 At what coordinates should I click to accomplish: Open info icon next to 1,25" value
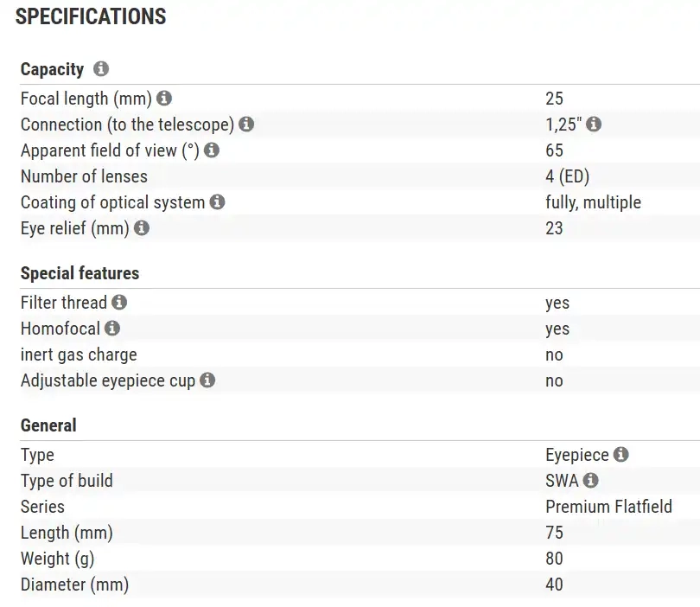(x=594, y=125)
